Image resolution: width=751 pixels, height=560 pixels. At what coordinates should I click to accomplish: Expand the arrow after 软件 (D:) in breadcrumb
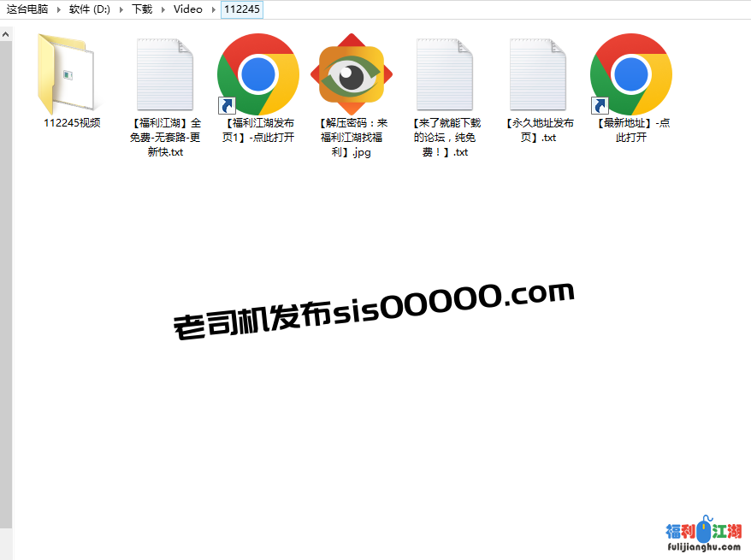(121, 9)
